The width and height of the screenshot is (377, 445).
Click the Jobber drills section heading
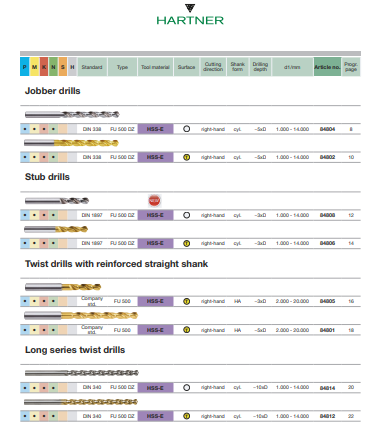pyautogui.click(x=53, y=91)
